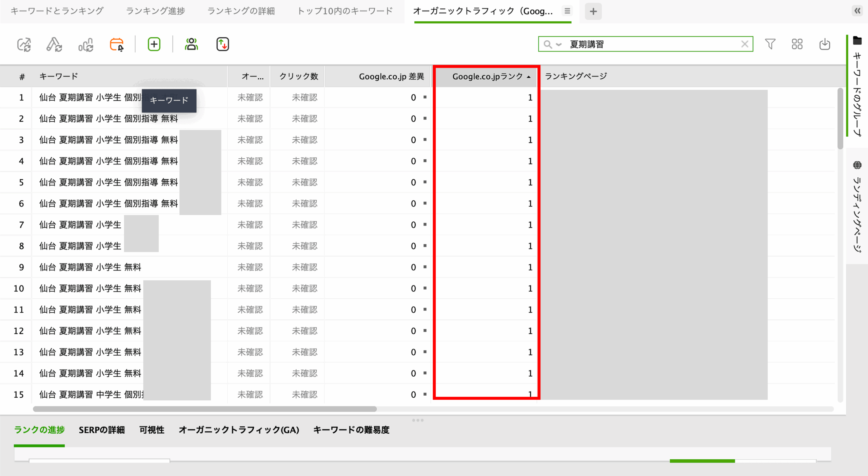The width and height of the screenshot is (868, 476).
Task: Open the keyword update refresh icon
Action: [55, 44]
